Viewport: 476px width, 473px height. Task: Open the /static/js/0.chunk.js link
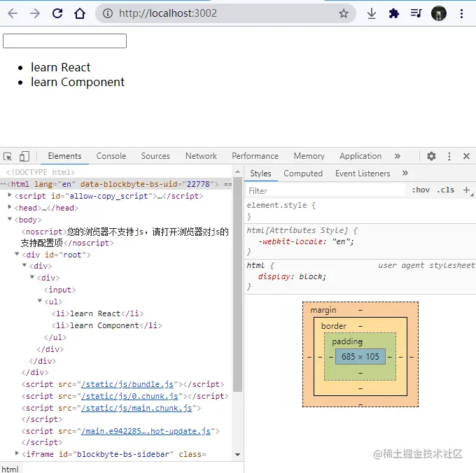pyautogui.click(x=129, y=396)
